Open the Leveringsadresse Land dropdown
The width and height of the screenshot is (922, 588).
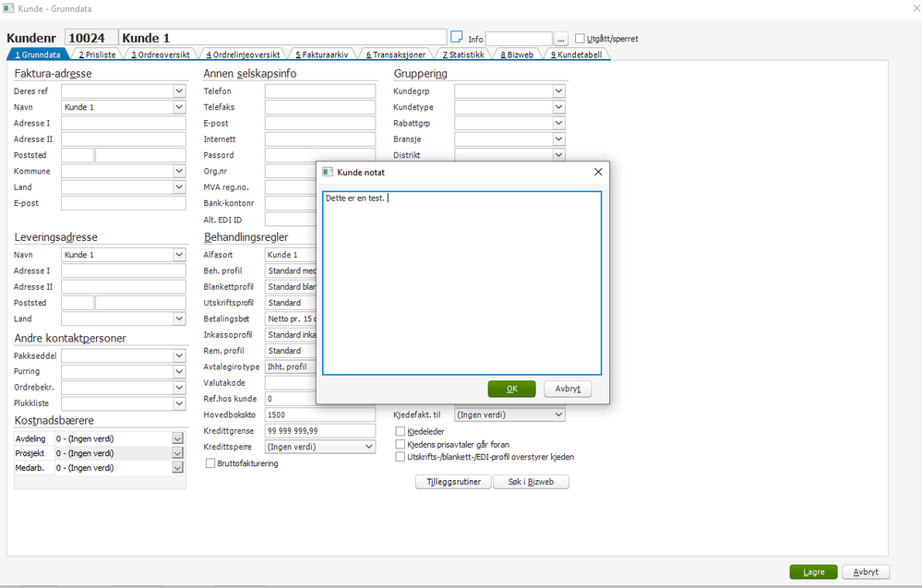[x=179, y=318]
